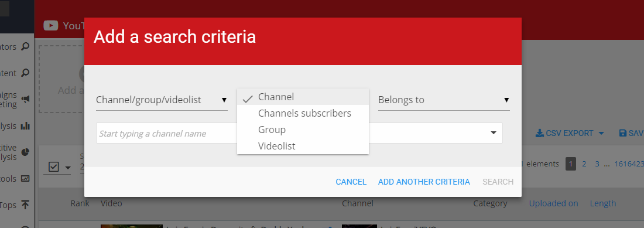Click the CSV export download icon
Viewport: 644px width, 228px height.
[540, 133]
